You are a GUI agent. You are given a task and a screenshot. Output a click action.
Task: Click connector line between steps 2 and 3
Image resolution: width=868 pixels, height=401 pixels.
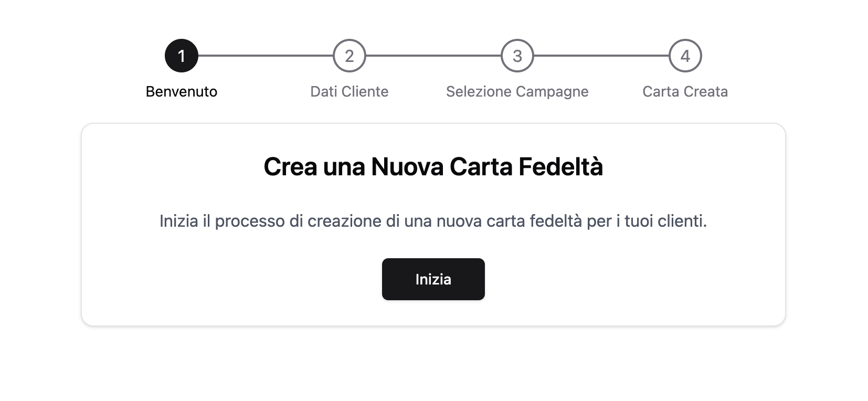click(433, 56)
